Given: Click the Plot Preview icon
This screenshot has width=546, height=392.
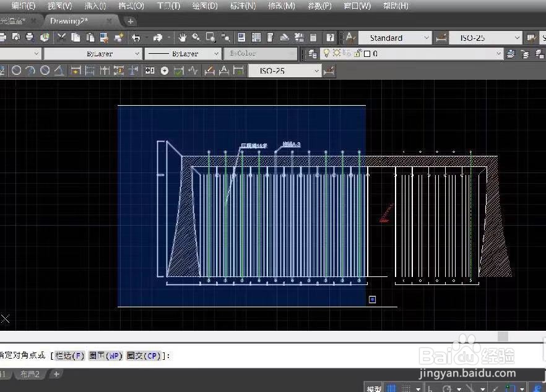Looking at the screenshot, I should (x=16, y=37).
